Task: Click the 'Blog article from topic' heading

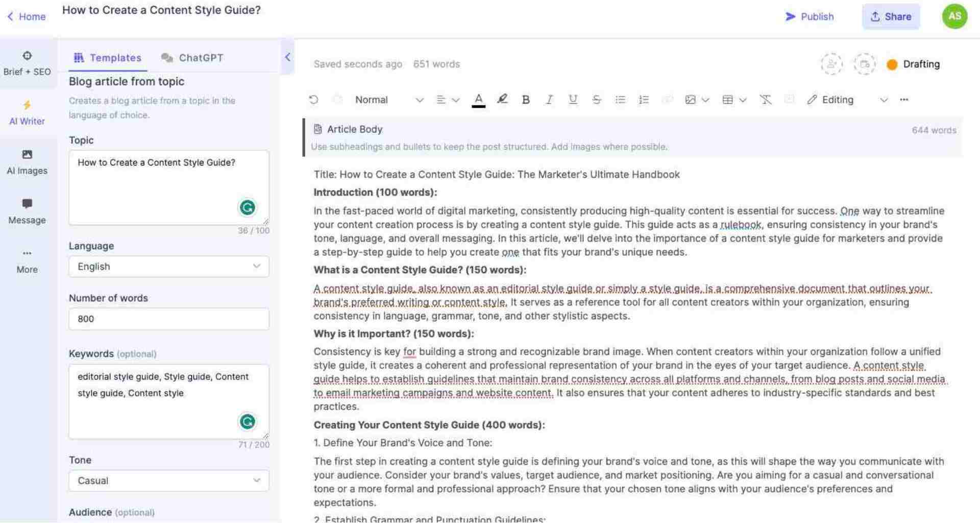Action: (x=127, y=81)
